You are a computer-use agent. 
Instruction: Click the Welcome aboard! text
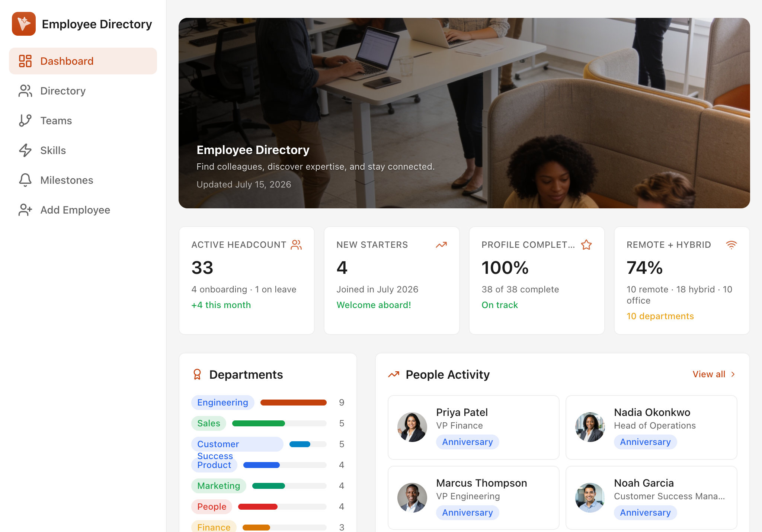tap(374, 305)
